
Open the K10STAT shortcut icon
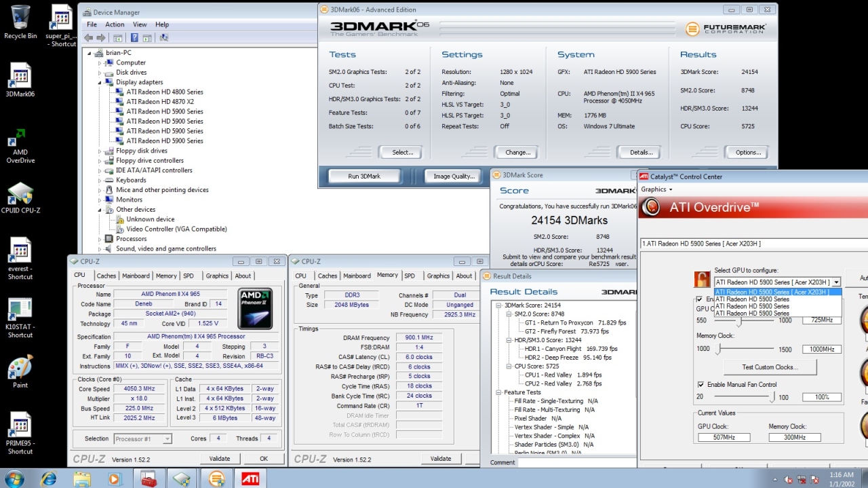(x=20, y=318)
